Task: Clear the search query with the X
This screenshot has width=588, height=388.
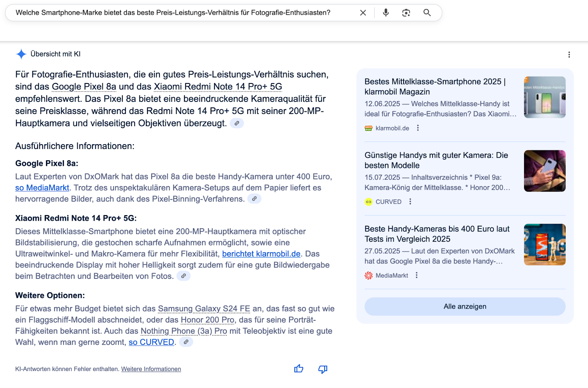Action: point(362,13)
